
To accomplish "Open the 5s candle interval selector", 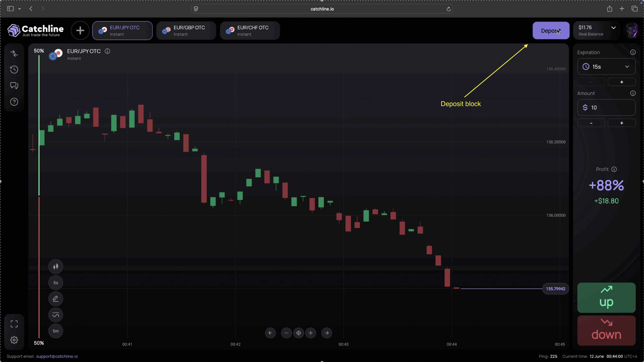I will click(x=56, y=283).
